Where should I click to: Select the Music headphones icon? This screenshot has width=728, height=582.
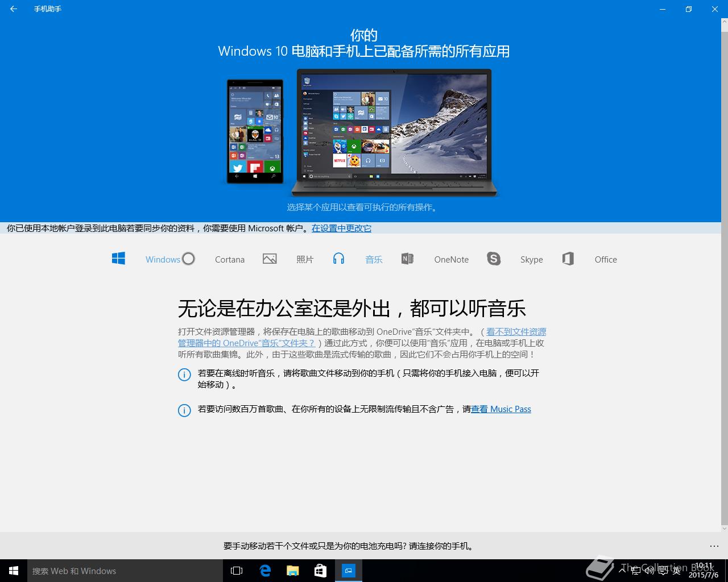[338, 259]
